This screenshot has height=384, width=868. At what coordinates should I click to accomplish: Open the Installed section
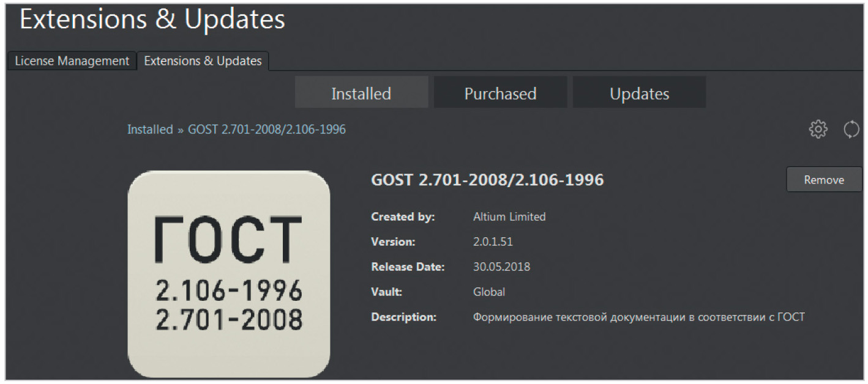pos(361,93)
